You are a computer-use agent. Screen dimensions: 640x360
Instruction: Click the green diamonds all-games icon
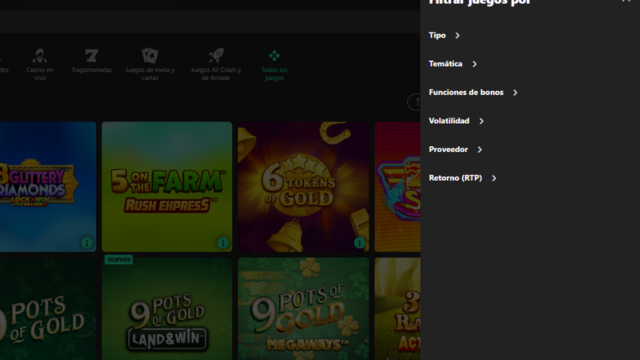pos(274,56)
